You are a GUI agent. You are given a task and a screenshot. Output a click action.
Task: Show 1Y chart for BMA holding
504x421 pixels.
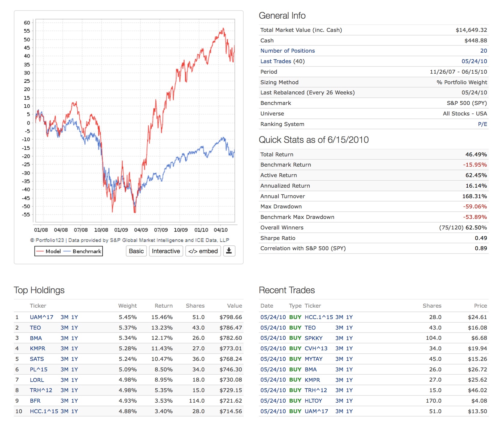pos(74,338)
